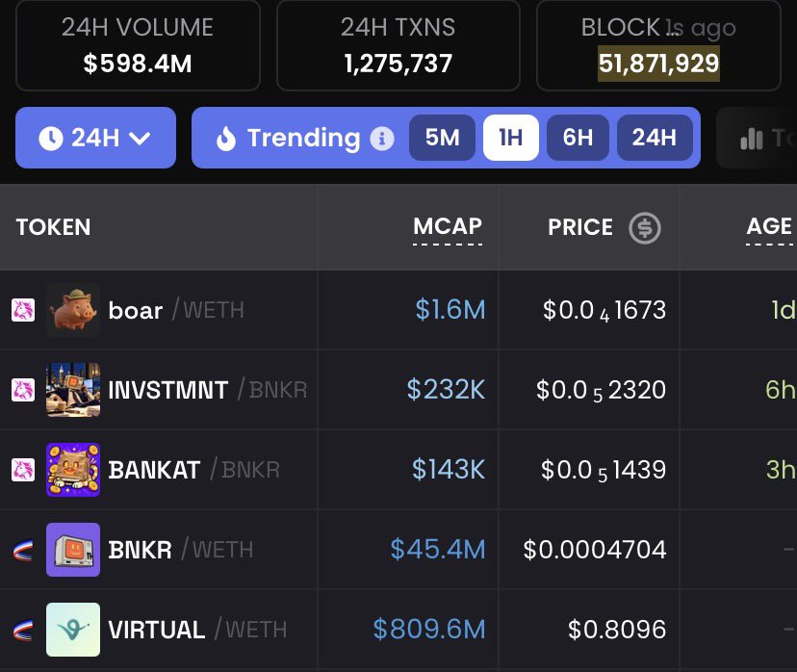Choose the 24H trending timeframe button

click(655, 138)
